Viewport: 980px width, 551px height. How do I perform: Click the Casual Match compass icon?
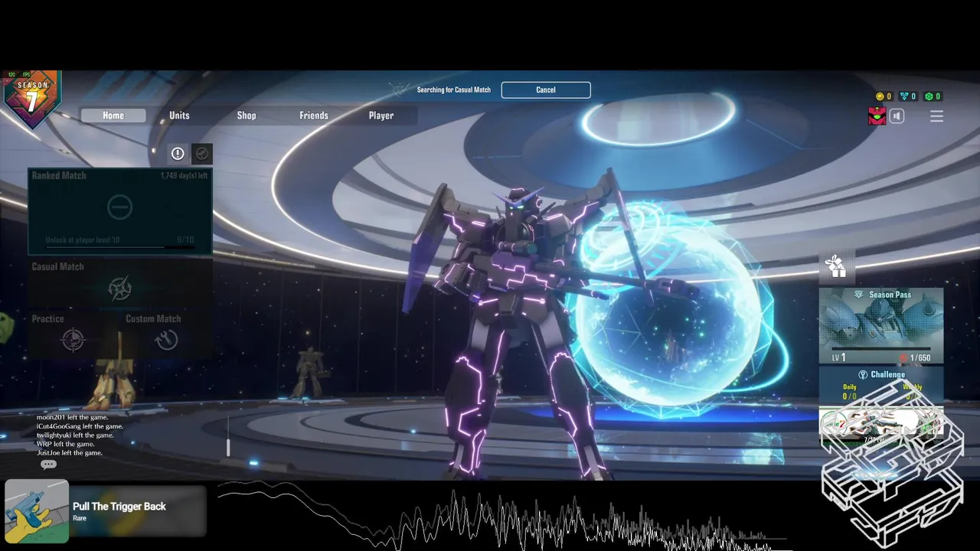tap(119, 289)
